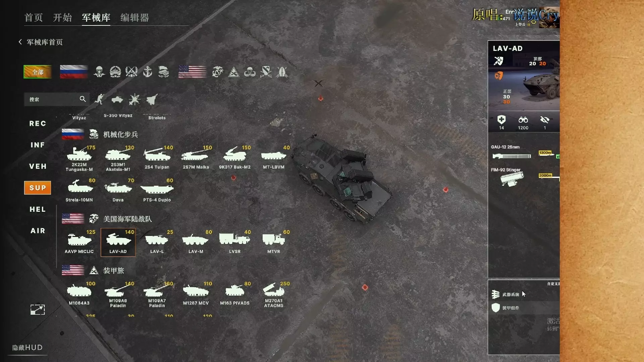
Task: Select the LAV-AD unit icon
Action: 118,242
